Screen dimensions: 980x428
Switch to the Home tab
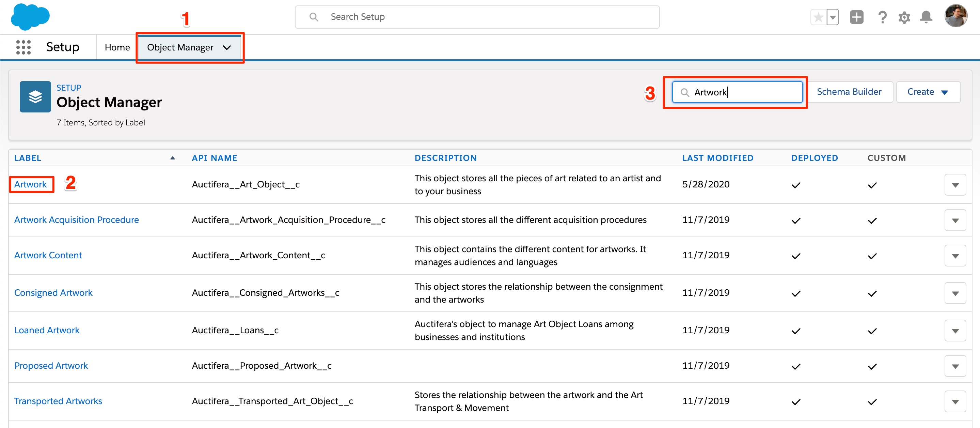click(x=117, y=47)
